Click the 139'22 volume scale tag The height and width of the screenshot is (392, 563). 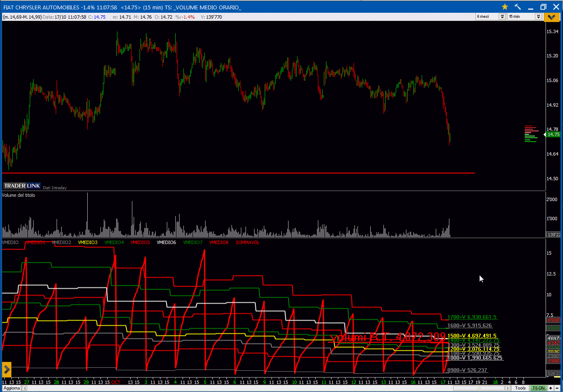click(553, 235)
